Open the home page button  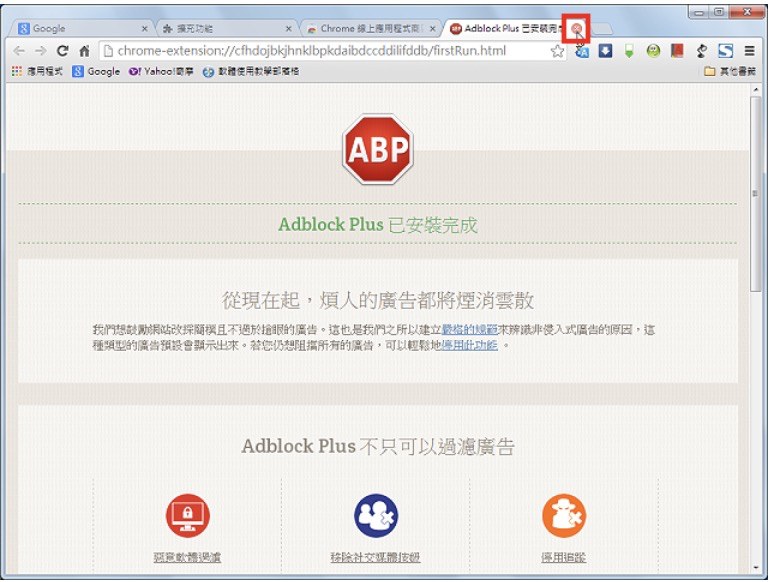click(x=84, y=51)
